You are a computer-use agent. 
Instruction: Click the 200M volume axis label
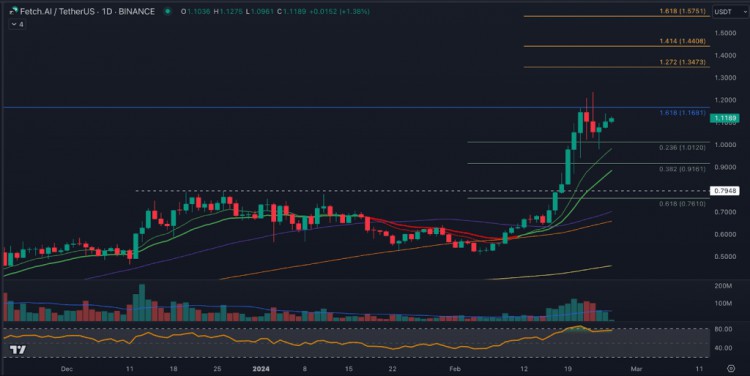click(723, 286)
